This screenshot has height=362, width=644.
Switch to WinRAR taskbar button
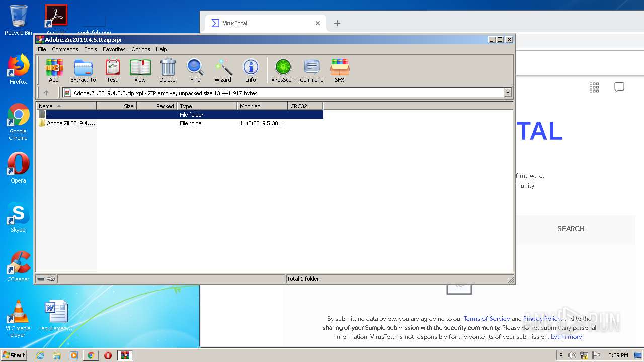[x=125, y=355]
